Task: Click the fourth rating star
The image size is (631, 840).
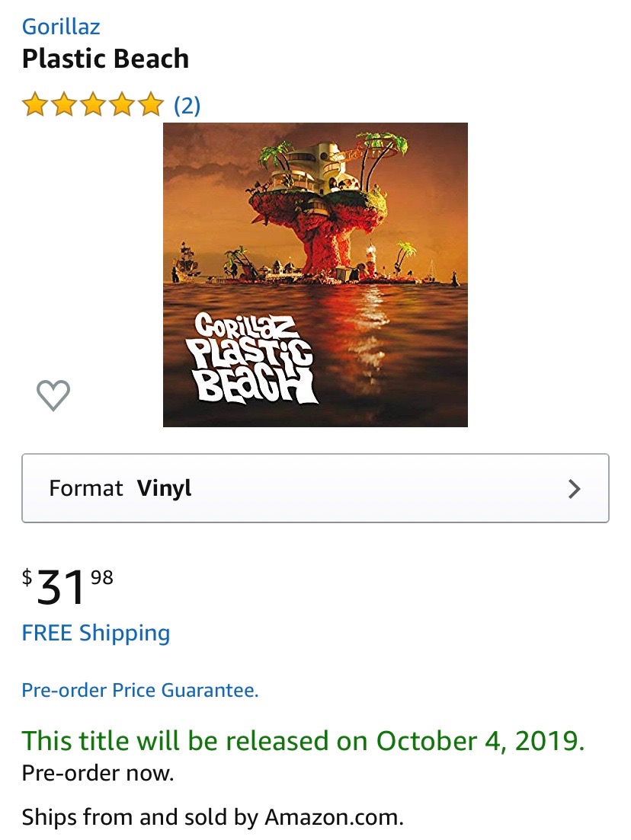Action: [x=122, y=104]
